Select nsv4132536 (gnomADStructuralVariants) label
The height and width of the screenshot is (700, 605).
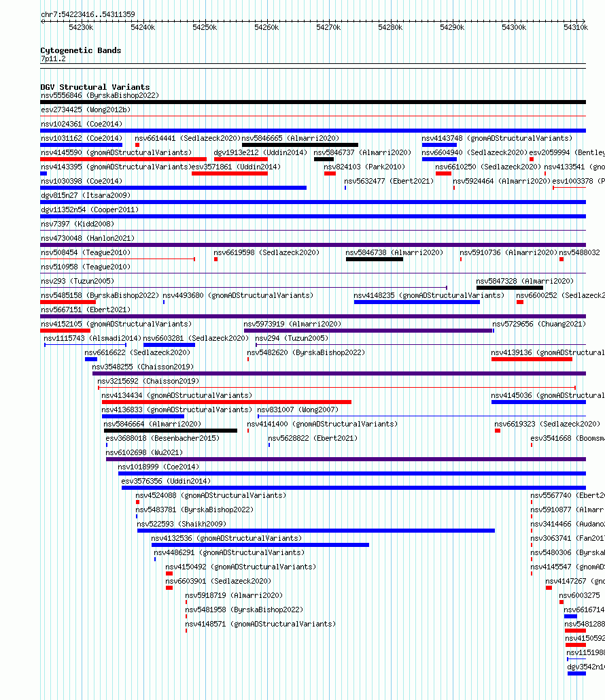tap(226, 538)
